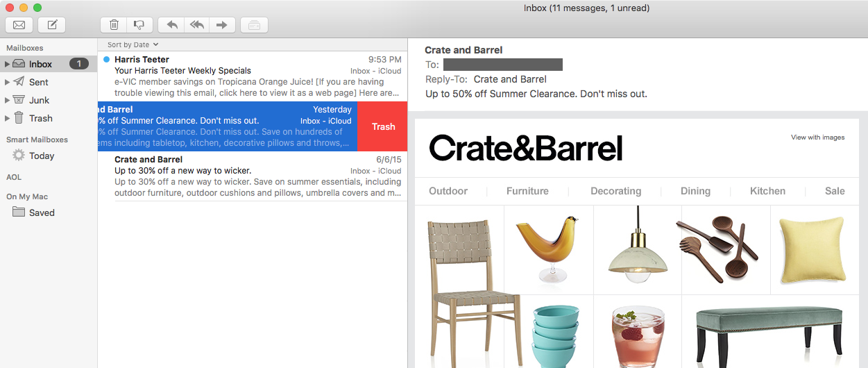
Task: Expand the Inbox disclosure triangle
Action: (x=7, y=64)
